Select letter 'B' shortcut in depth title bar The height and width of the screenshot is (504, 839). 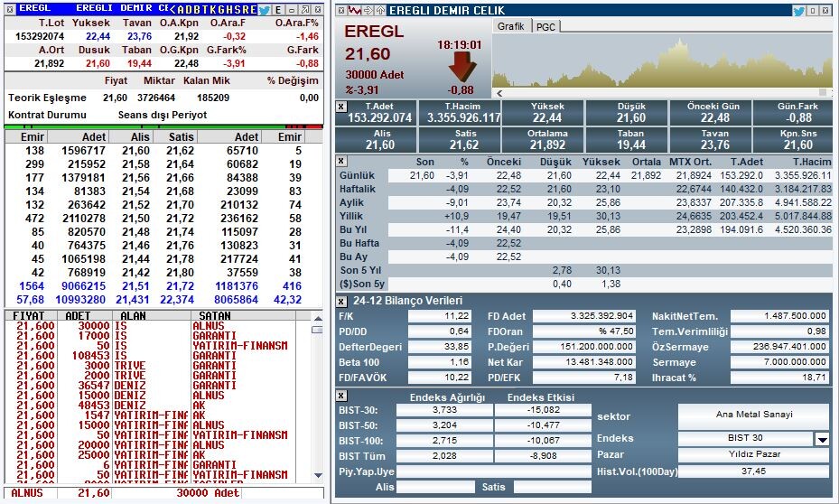click(x=196, y=10)
